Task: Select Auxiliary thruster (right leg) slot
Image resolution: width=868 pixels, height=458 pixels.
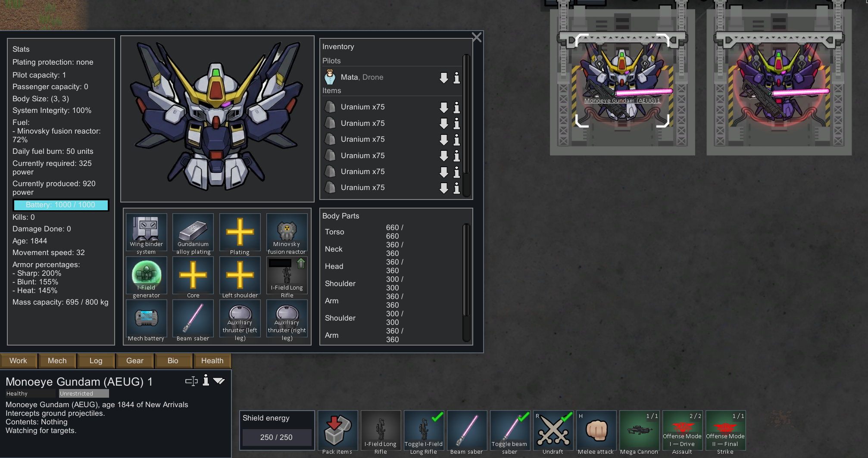Action: 287,321
